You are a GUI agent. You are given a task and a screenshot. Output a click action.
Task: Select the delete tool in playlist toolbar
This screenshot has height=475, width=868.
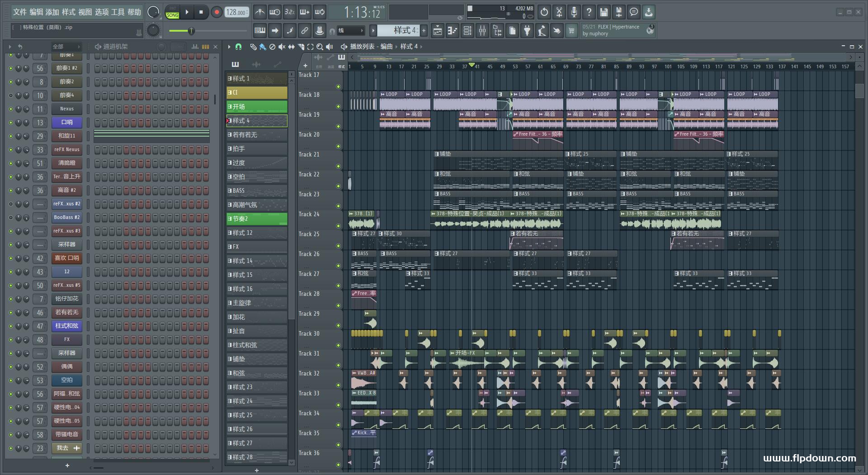272,47
